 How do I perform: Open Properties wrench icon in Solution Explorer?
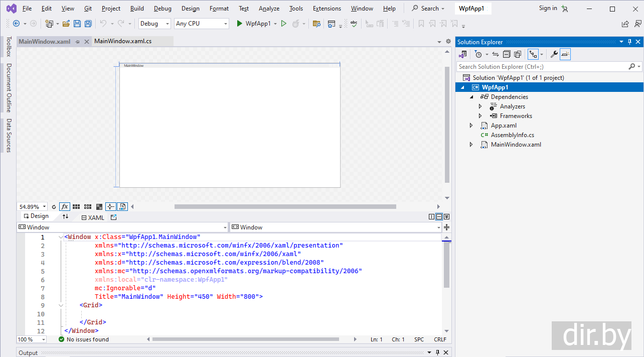(554, 54)
